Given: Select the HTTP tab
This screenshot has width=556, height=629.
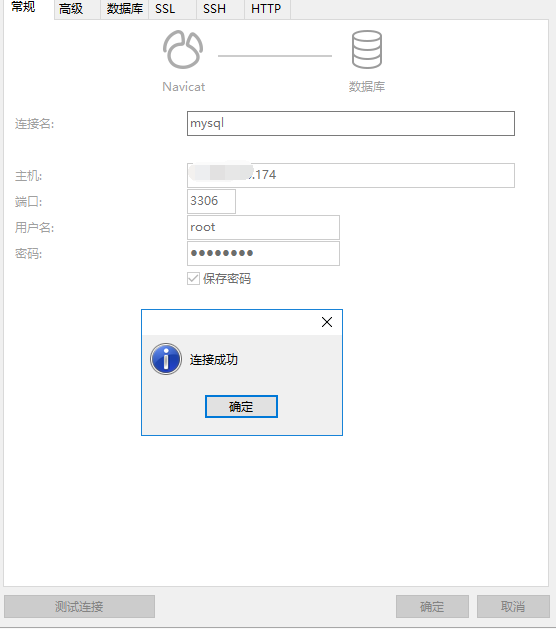Looking at the screenshot, I should 266,9.
